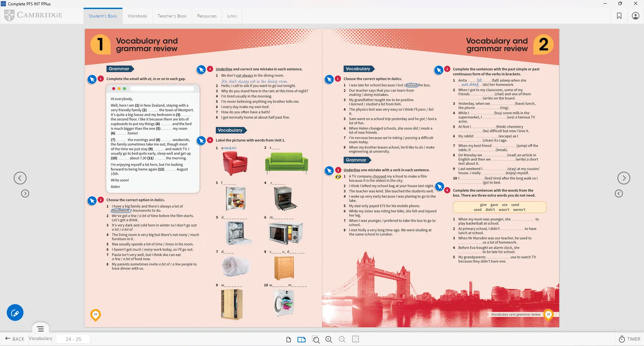Click the fridge picture

[236, 198]
